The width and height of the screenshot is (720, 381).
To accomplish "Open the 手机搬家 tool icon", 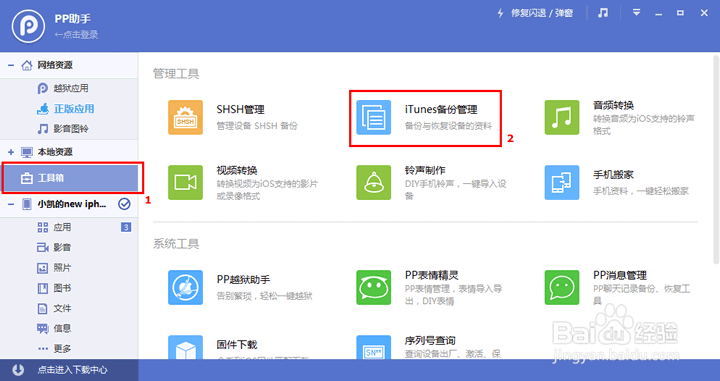I will (562, 183).
